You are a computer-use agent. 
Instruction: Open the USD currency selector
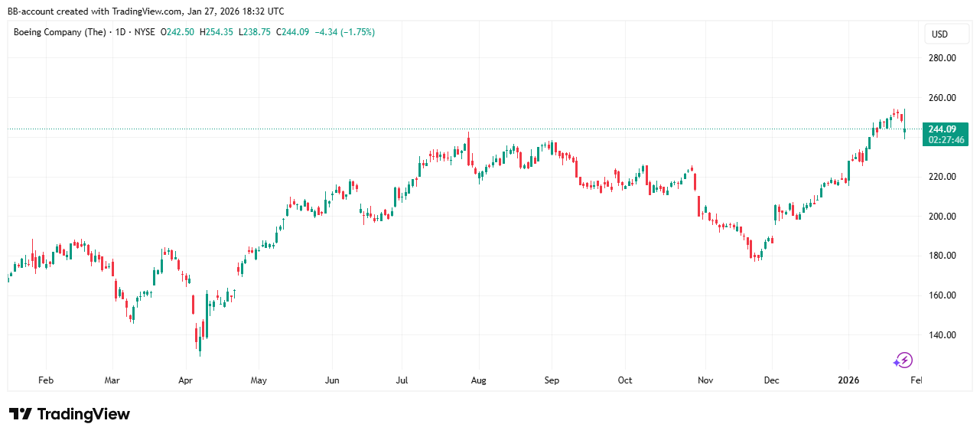[939, 34]
